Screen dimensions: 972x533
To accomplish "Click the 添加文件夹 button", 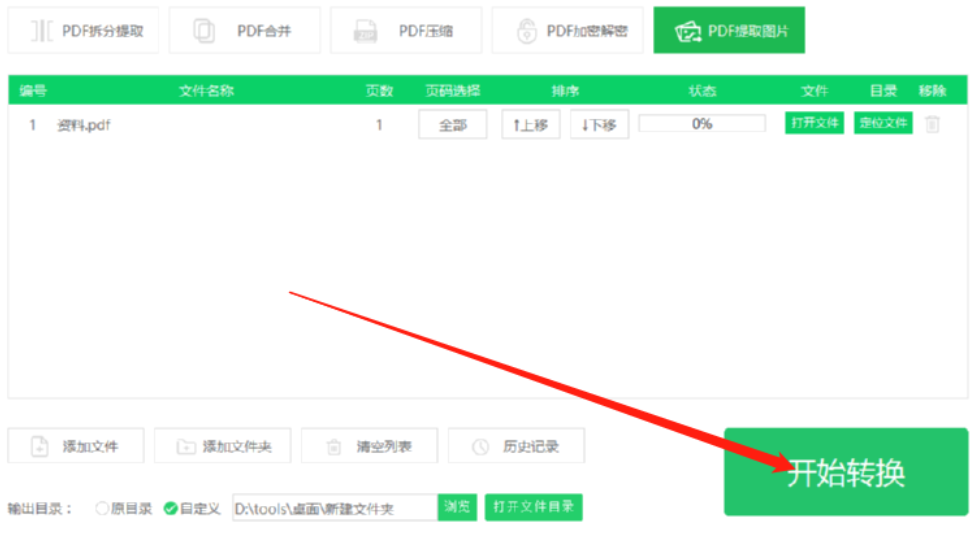I will (x=223, y=446).
